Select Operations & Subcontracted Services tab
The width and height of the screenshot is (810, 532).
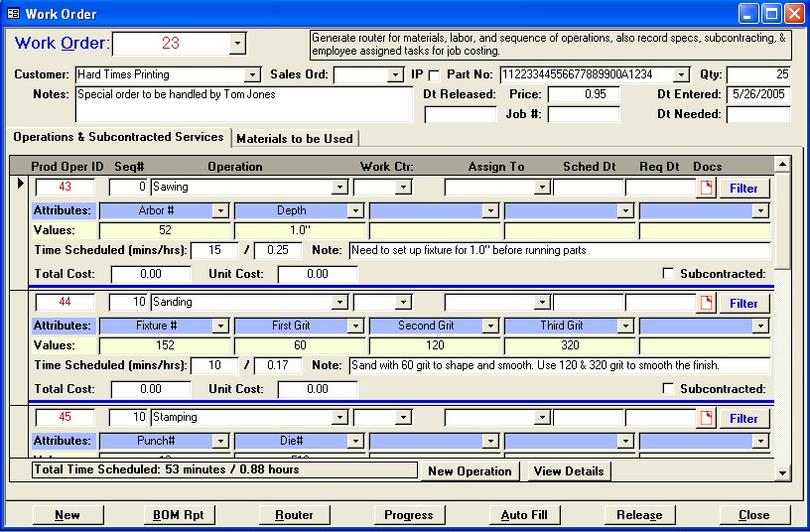(118, 137)
